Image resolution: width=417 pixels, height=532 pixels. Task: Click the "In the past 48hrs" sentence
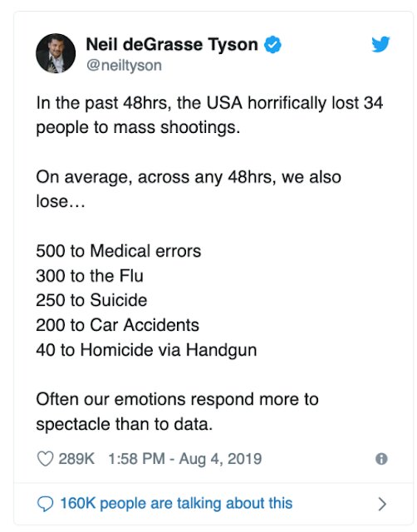[x=209, y=115]
